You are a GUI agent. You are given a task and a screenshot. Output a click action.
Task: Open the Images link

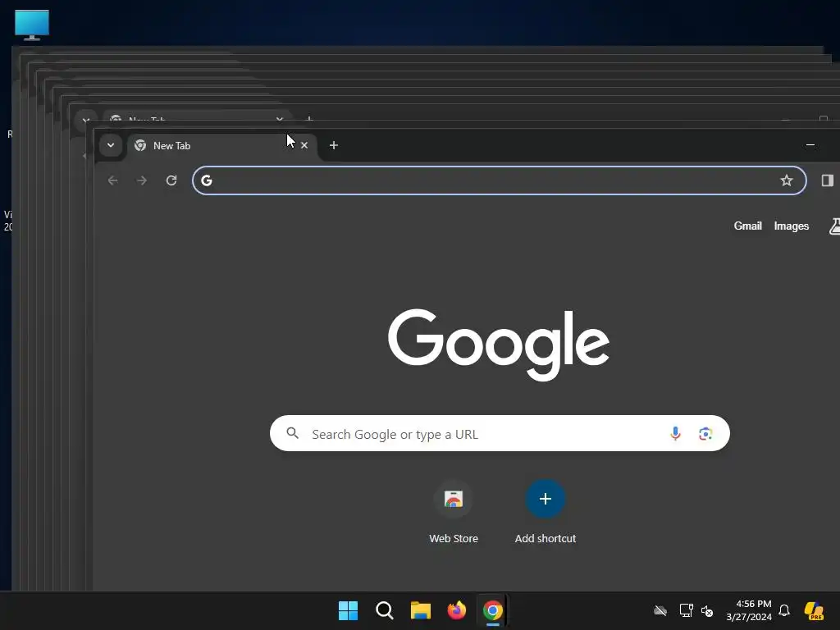792,226
